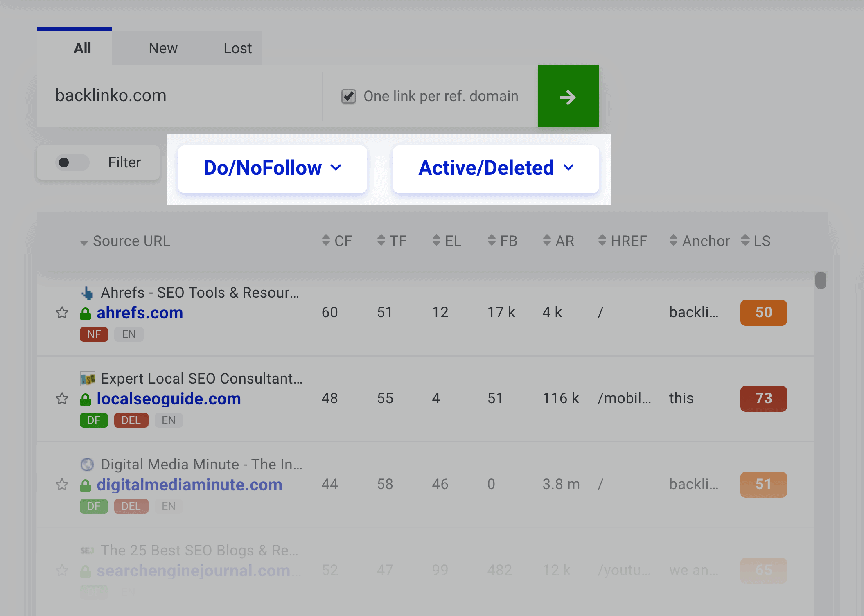
Task: Click the NF (NoFollow) tag icon on ahrefs.com
Action: [x=92, y=333]
